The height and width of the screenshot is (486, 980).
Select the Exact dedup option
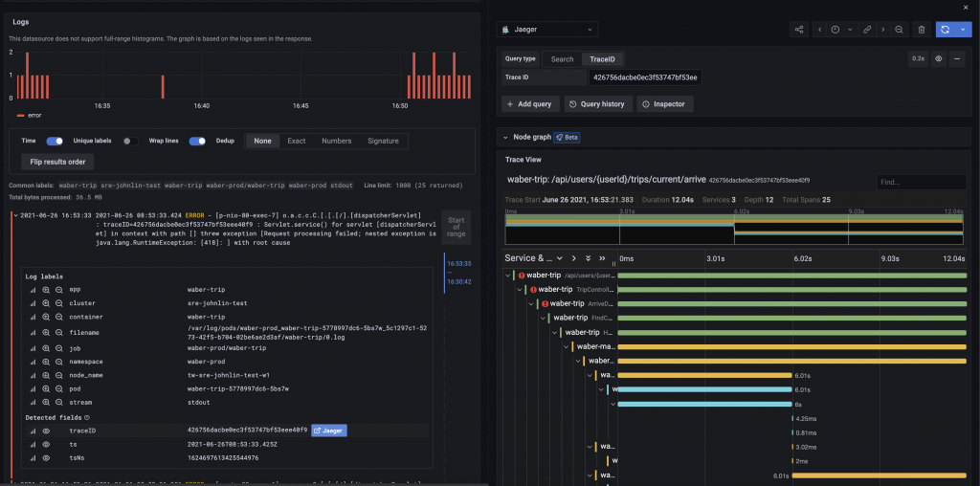297,142
